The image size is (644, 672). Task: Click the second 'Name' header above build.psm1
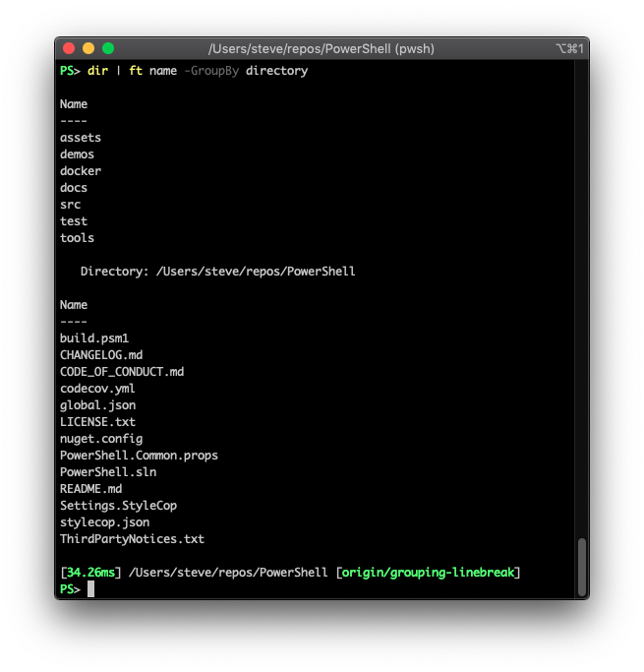[x=74, y=305]
